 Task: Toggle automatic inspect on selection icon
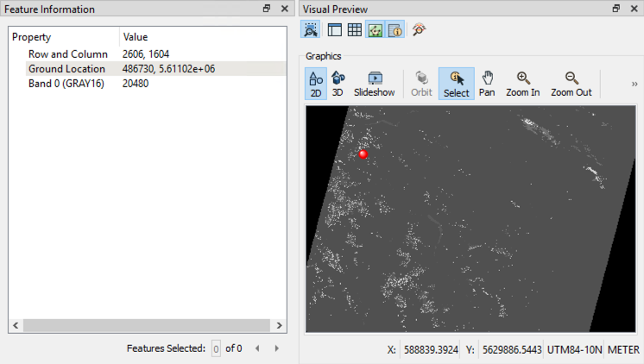coord(311,29)
